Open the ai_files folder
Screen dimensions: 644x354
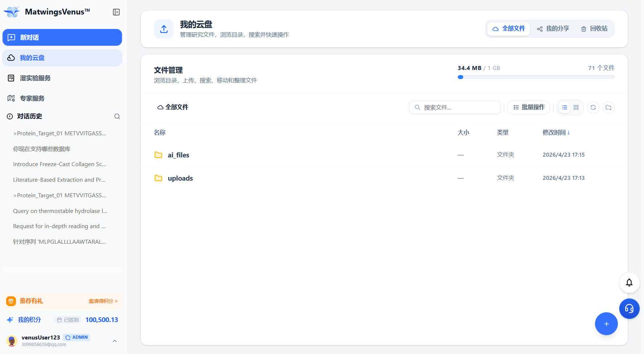(178, 155)
